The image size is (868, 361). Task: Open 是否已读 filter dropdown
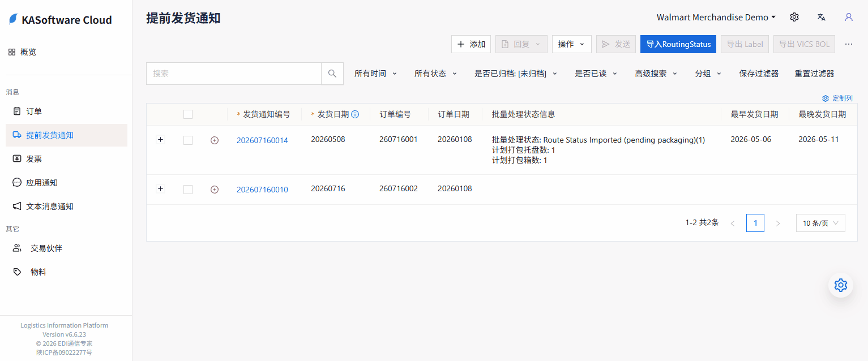tap(596, 74)
